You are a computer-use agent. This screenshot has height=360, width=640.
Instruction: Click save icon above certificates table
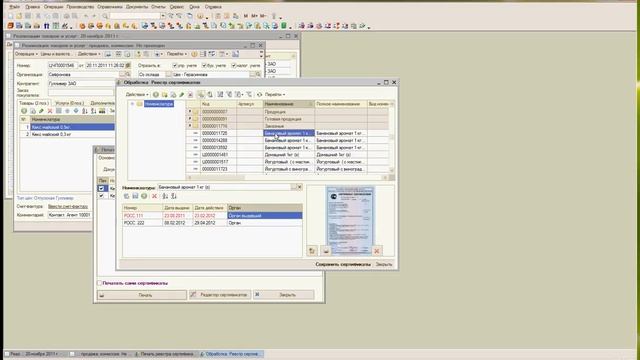(135, 196)
